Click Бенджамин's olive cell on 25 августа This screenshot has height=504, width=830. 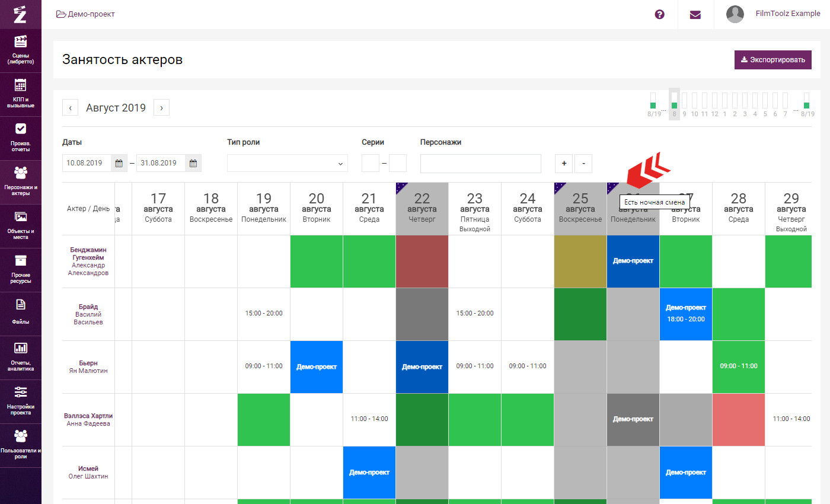tap(580, 261)
